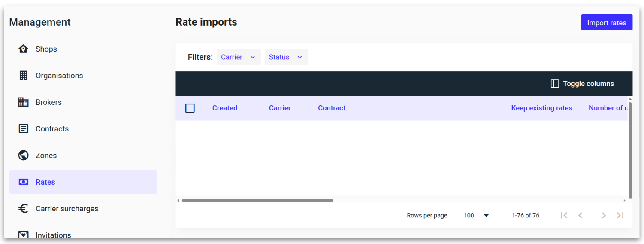
Task: Go to the next page arrow
Action: click(x=603, y=215)
